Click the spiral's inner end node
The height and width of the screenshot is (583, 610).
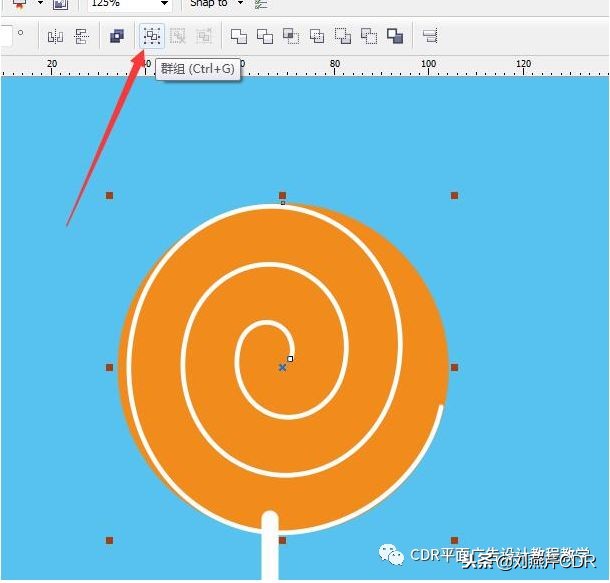290,359
